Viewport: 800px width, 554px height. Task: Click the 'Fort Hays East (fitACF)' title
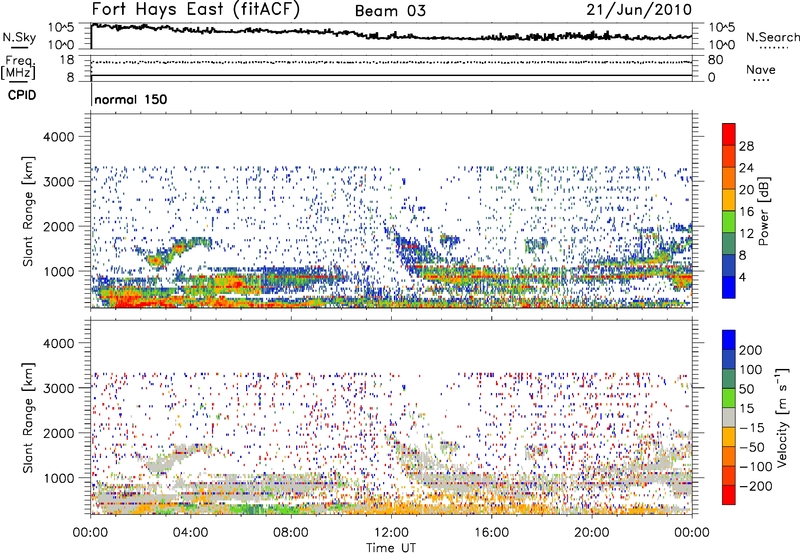[196, 9]
